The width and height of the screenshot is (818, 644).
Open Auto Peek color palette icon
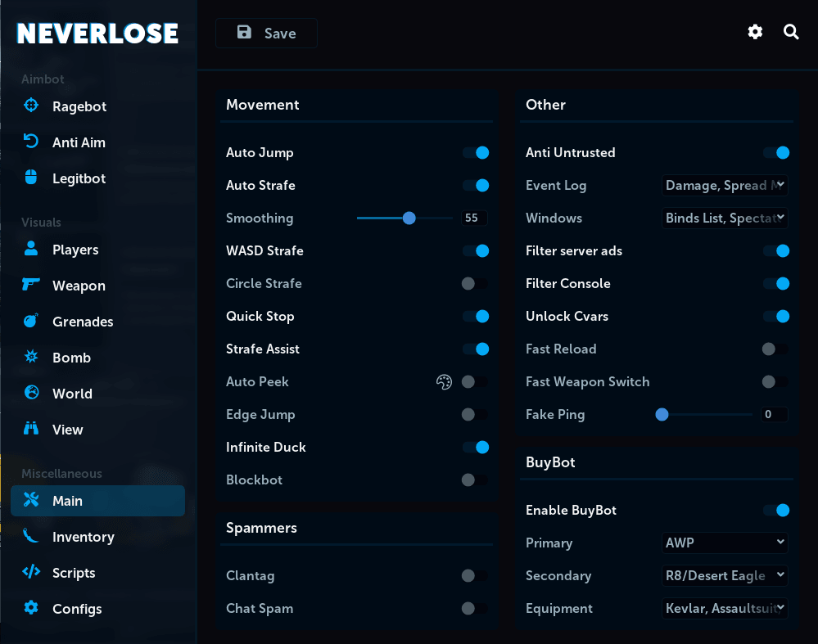[x=444, y=382]
